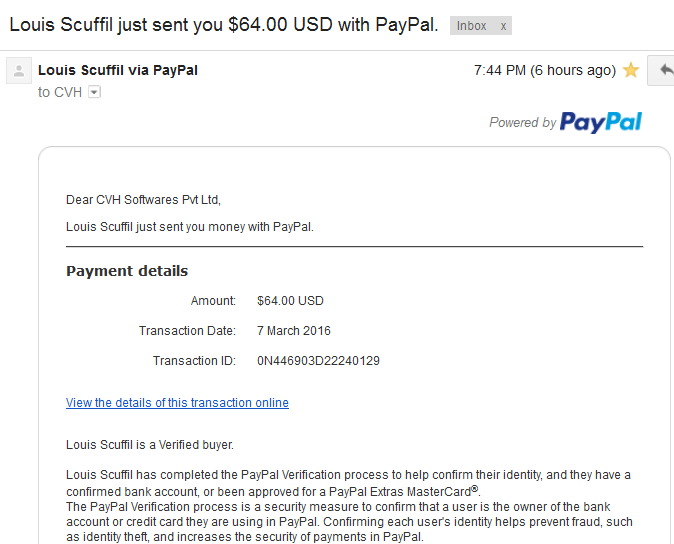674x544 pixels.
Task: Select the Transaction ID 0N446903D22240129
Action: coord(318,361)
